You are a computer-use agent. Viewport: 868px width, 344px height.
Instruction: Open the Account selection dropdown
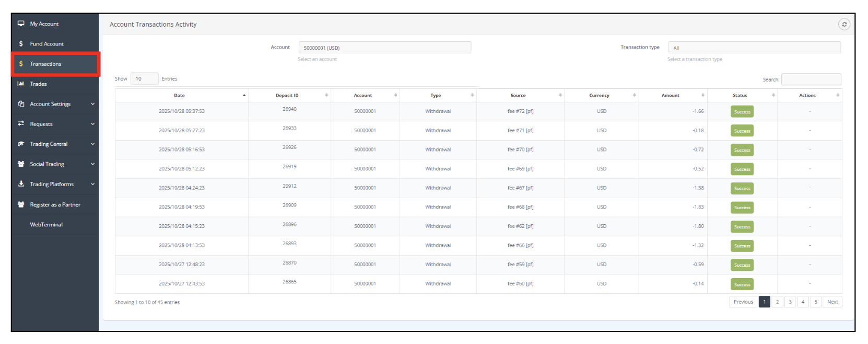click(x=384, y=48)
